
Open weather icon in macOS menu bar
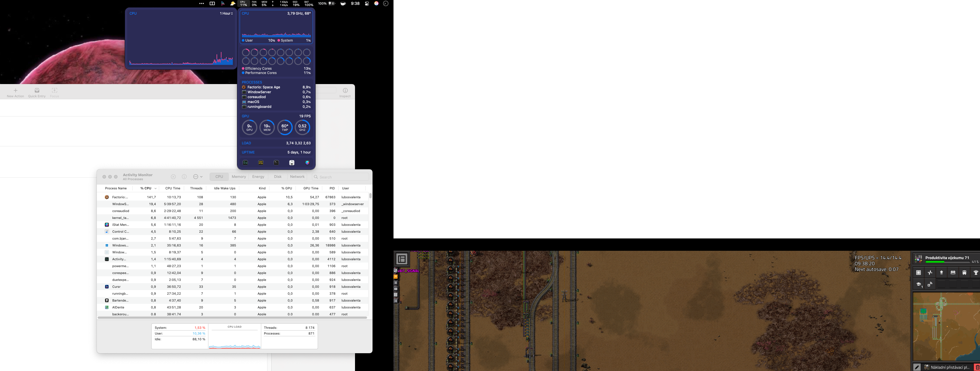point(233,3)
